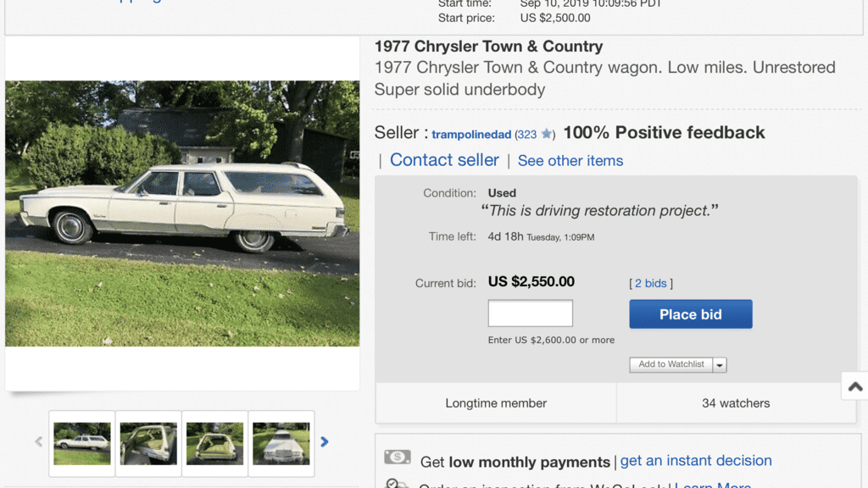
Task: Select the fourth thumbnail showing front view
Action: (281, 443)
